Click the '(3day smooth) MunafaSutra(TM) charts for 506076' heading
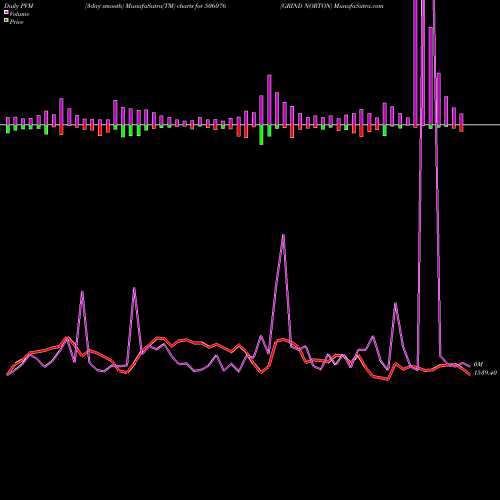 click(x=155, y=6)
